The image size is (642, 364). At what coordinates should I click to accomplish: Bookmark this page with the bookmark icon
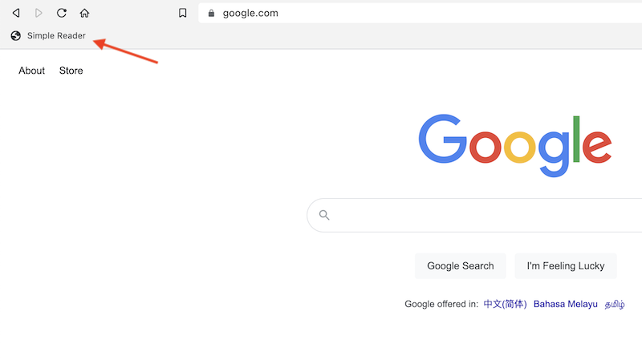(183, 13)
